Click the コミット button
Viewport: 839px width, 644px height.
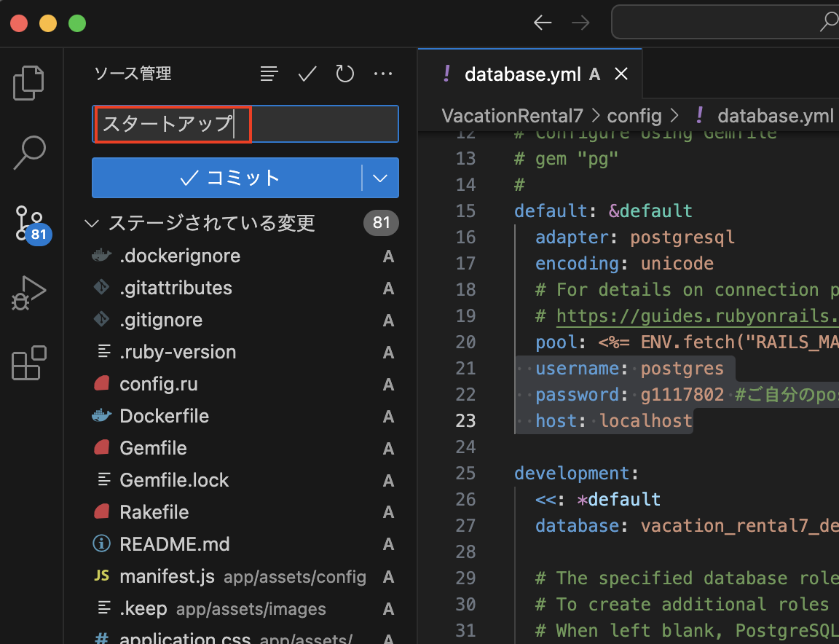(227, 178)
